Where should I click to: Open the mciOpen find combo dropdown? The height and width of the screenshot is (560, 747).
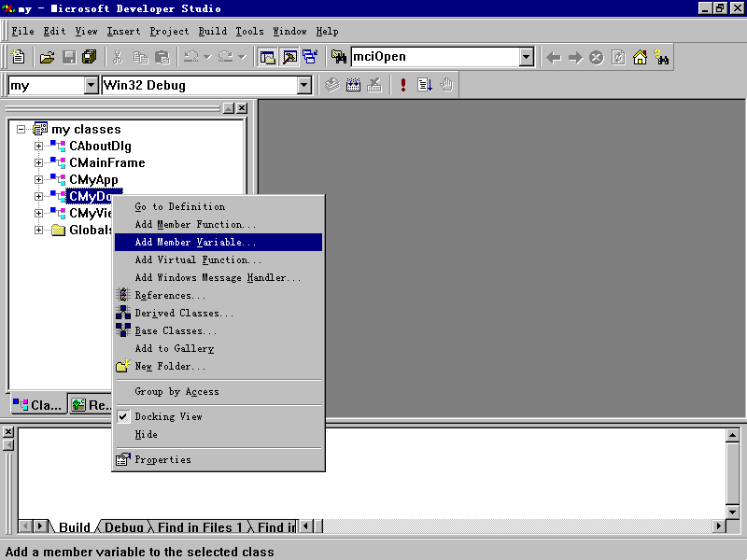(x=526, y=57)
